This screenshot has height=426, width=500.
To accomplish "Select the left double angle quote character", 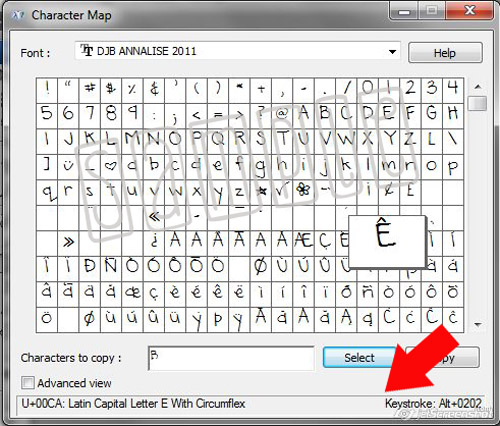I will (154, 217).
